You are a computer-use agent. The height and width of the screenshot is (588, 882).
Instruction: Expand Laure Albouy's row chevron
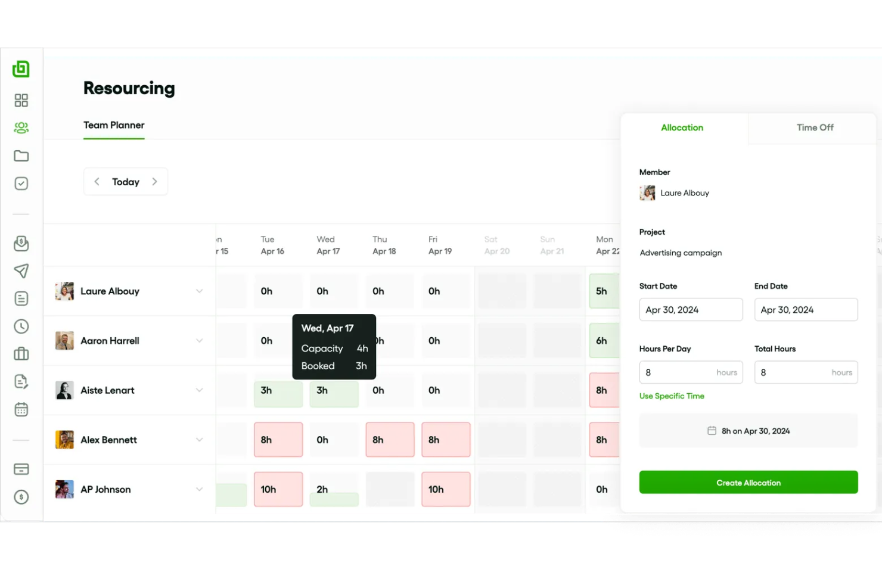[199, 291]
